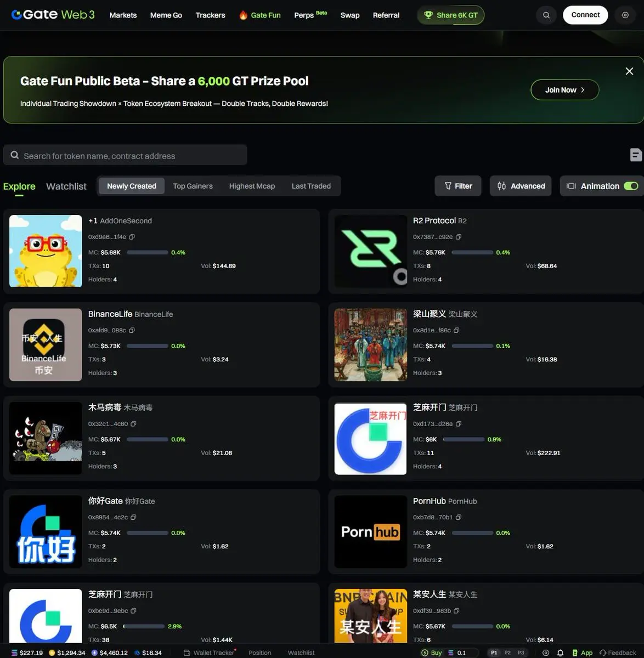Close the Gate Fun beta banner
This screenshot has height=658, width=644.
click(629, 71)
